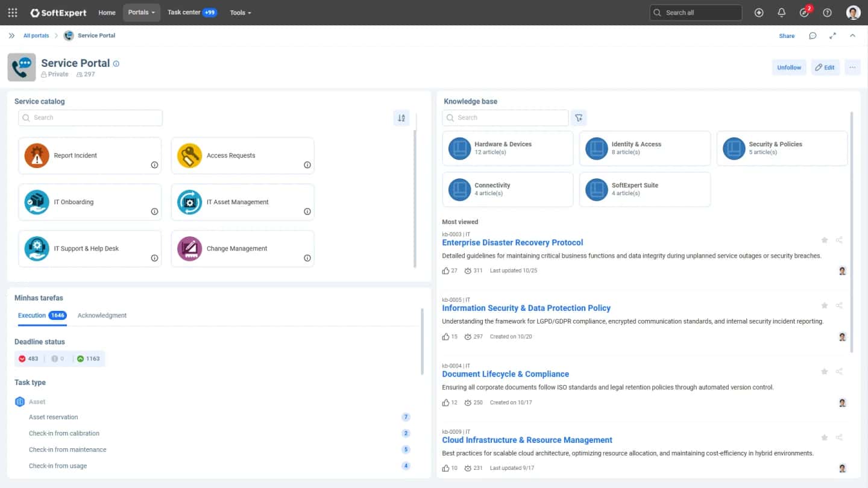Click the Unfollow button

coord(789,67)
